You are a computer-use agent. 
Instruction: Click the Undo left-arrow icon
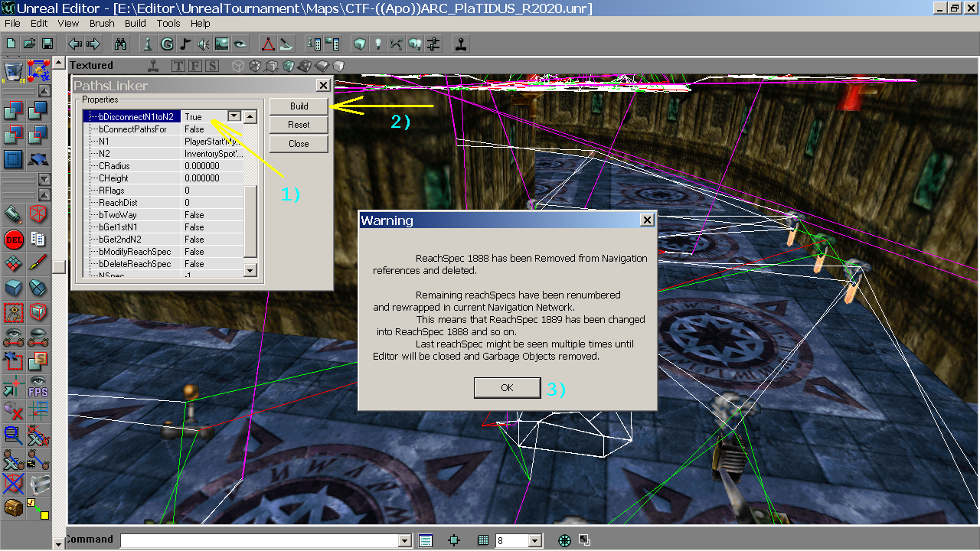(75, 44)
